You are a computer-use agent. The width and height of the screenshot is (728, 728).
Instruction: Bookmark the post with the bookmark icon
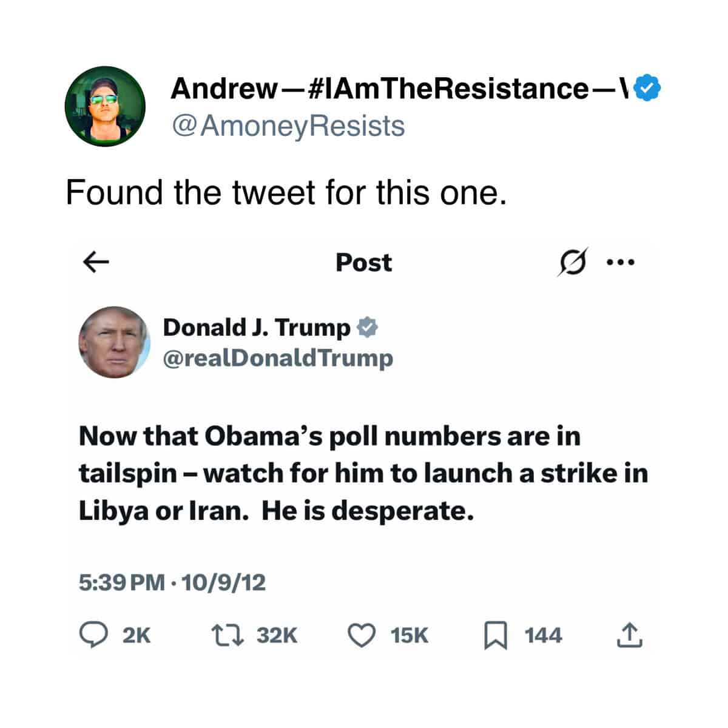[x=495, y=636]
